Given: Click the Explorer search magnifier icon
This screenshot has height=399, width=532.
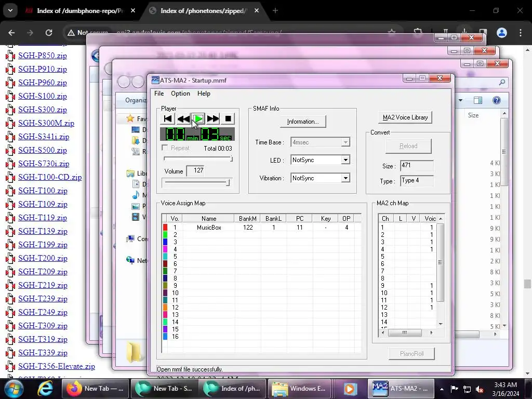Looking at the screenshot, I should (x=502, y=82).
